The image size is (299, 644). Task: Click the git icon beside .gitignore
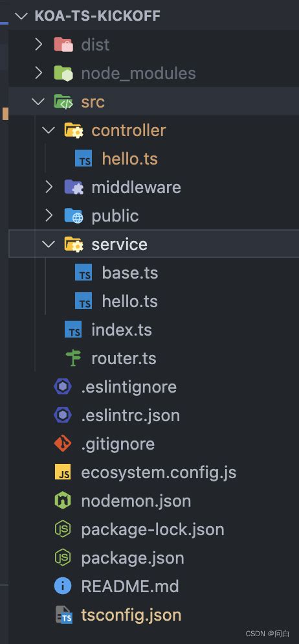point(63,444)
